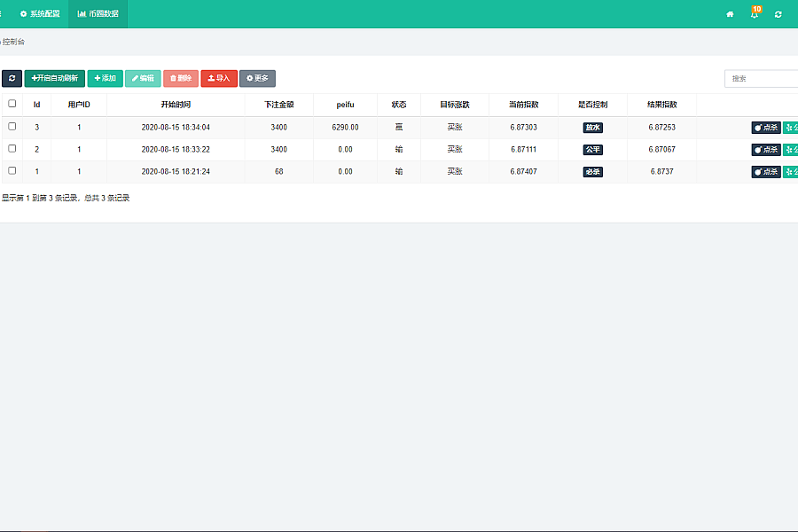The image size is (798, 532).
Task: Click green action button beside 点杀 in first row
Action: pos(791,128)
